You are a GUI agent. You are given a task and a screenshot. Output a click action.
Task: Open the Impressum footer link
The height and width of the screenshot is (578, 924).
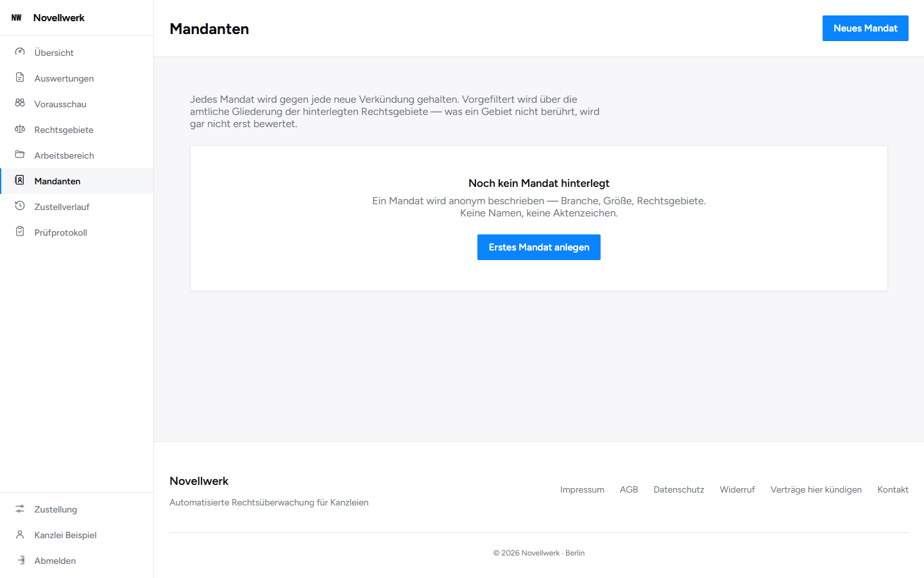click(x=582, y=489)
